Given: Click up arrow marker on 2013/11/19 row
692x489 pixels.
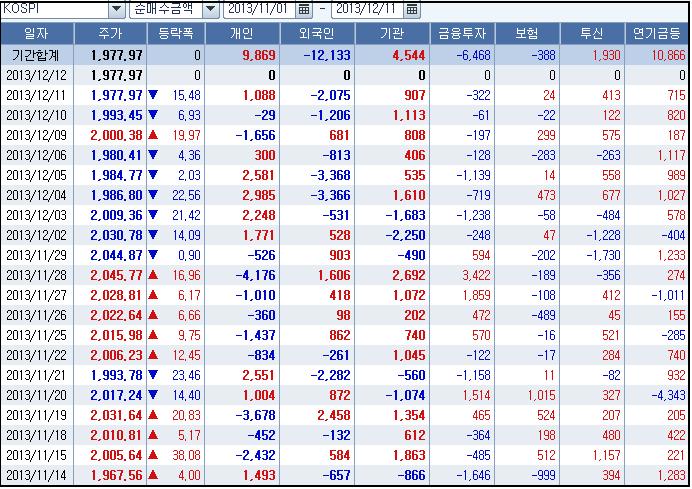Looking at the screenshot, I should [x=153, y=415].
